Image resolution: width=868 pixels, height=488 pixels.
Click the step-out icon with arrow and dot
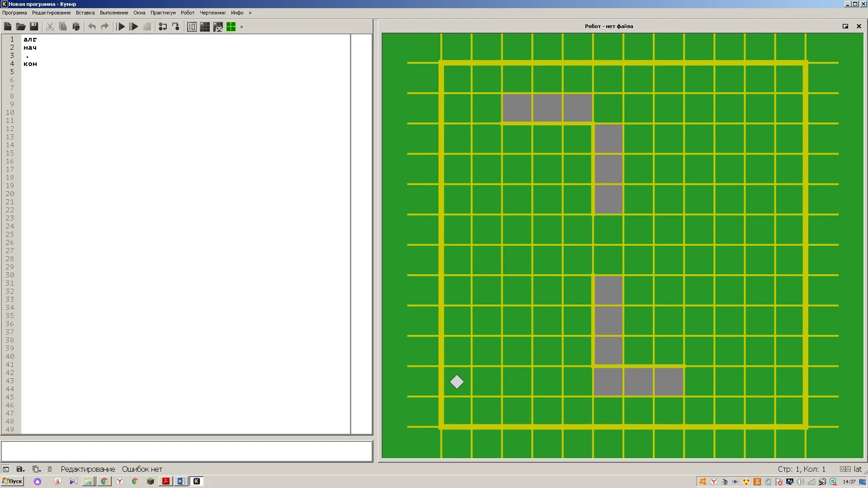tap(176, 27)
